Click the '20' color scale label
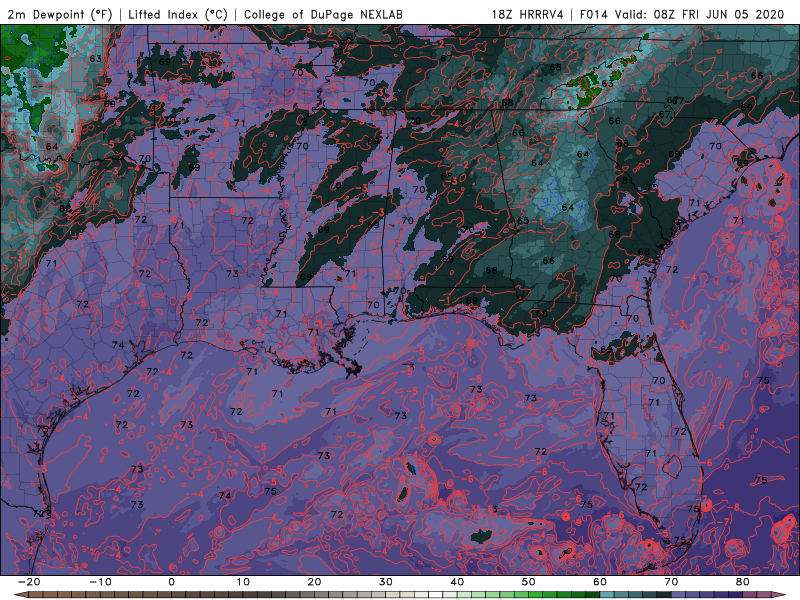This screenshot has height=600, width=800. point(314,582)
